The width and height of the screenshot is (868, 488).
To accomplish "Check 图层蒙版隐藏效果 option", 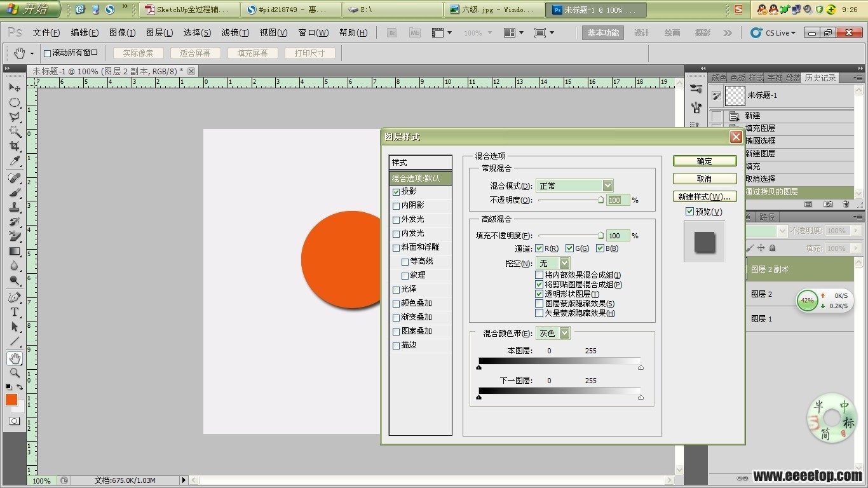I will click(x=539, y=304).
